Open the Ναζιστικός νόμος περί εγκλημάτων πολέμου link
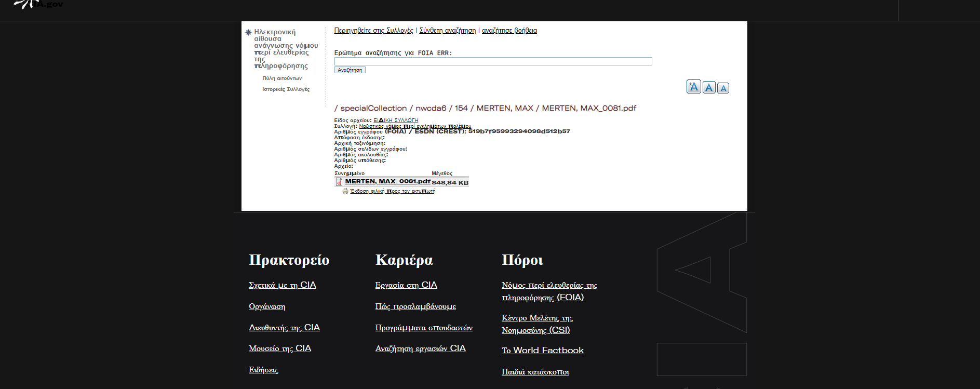Image resolution: width=980 pixels, height=389 pixels. (415, 126)
